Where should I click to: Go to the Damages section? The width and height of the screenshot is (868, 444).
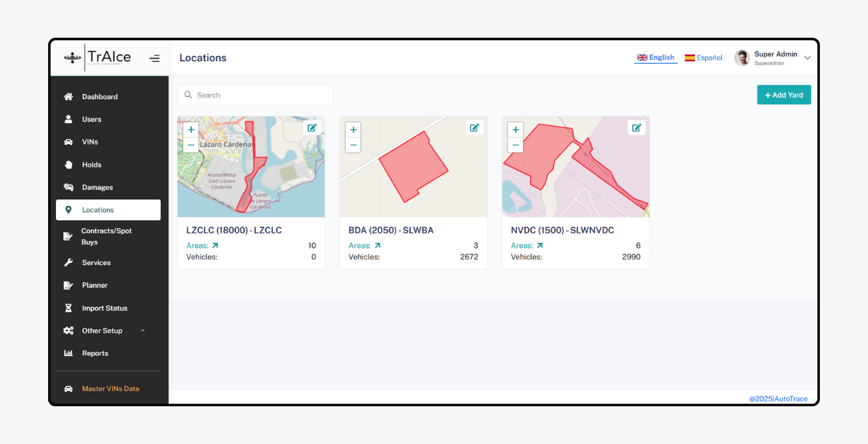(97, 187)
